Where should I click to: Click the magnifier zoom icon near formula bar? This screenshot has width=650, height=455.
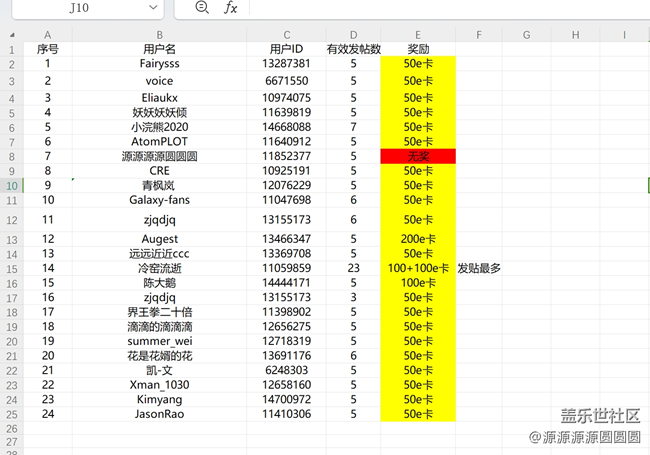(202, 7)
